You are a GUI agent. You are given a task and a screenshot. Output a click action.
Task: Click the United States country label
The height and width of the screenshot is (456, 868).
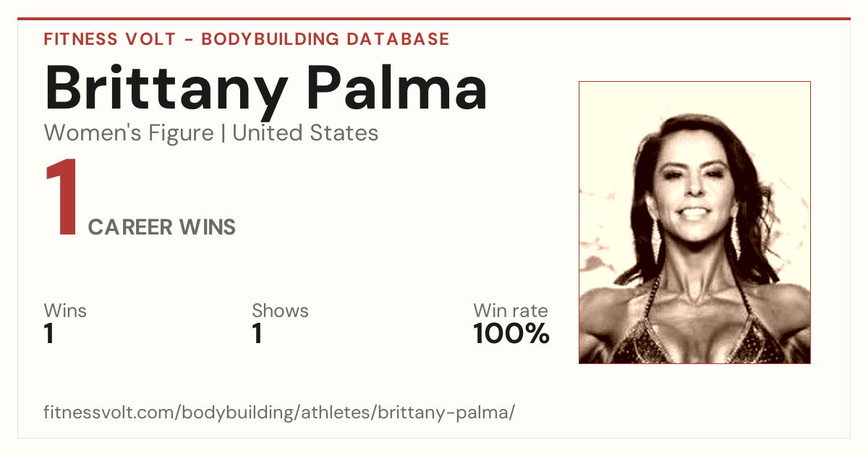[305, 133]
